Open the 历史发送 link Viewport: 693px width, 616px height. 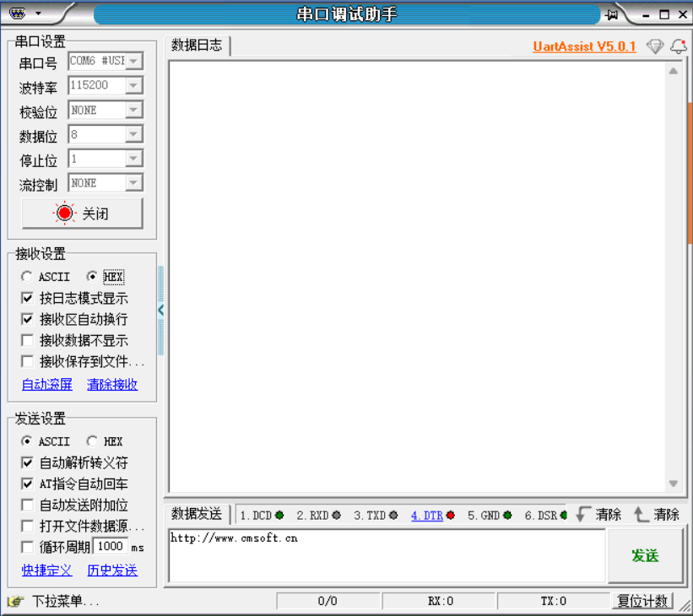tap(112, 570)
